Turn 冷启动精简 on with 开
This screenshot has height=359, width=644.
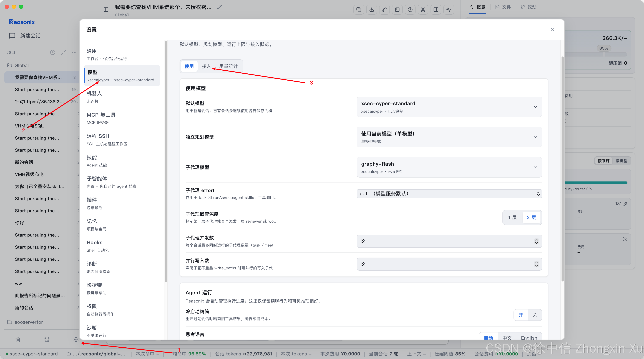521,315
